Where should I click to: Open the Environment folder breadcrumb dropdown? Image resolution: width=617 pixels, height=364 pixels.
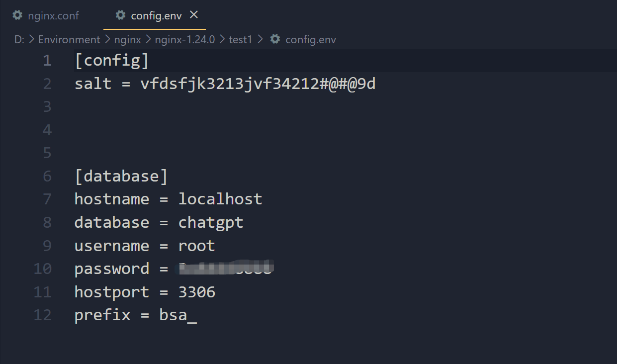[x=69, y=39]
